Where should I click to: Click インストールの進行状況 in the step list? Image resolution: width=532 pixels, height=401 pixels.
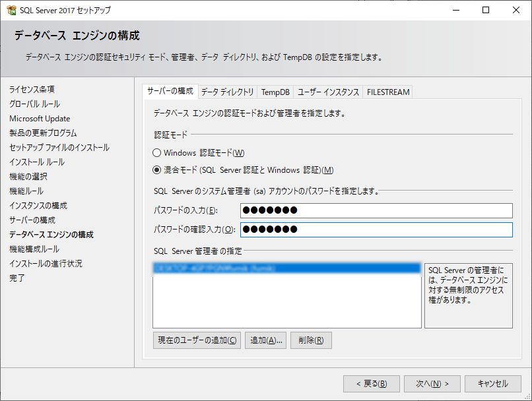click(46, 264)
